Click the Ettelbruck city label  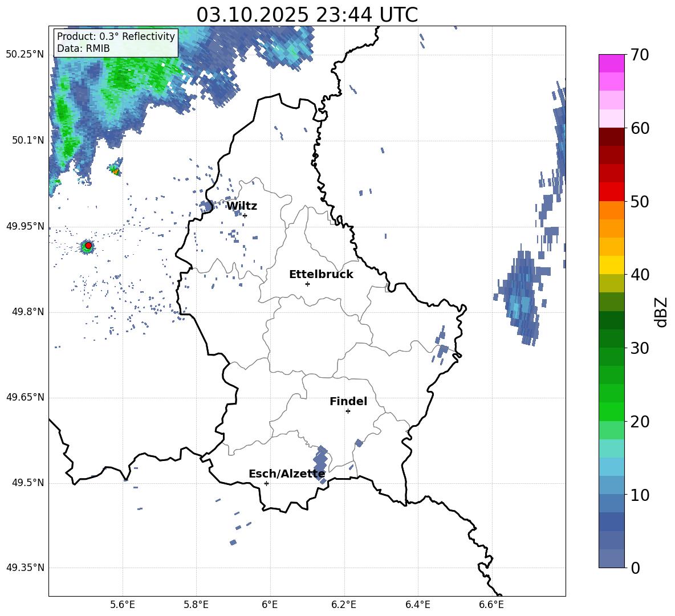tap(321, 275)
